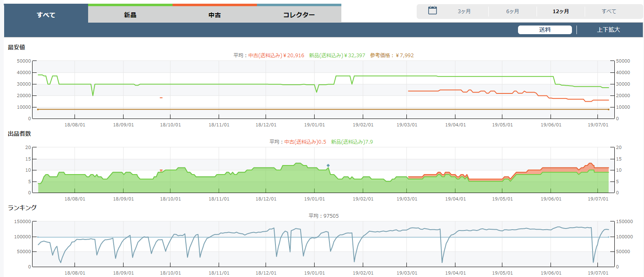Screen dimensions: 644x277
Task: Click the calendar icon beside period options
Action: click(x=432, y=11)
